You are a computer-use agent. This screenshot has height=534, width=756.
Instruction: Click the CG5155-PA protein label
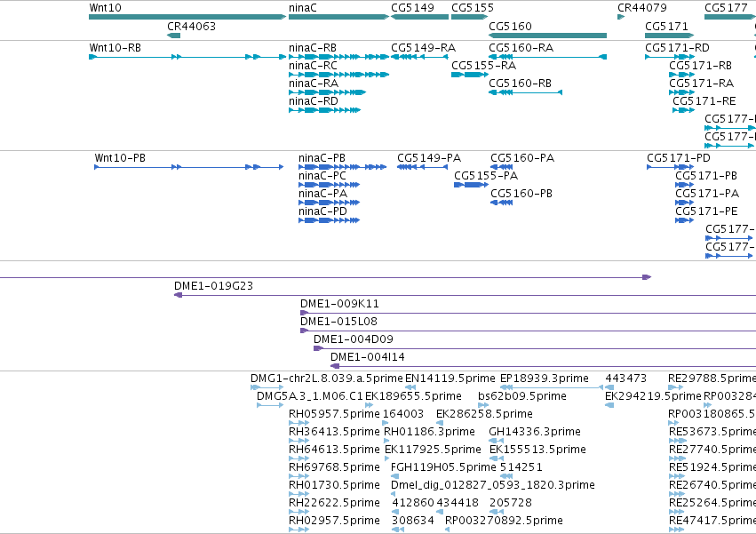point(486,176)
